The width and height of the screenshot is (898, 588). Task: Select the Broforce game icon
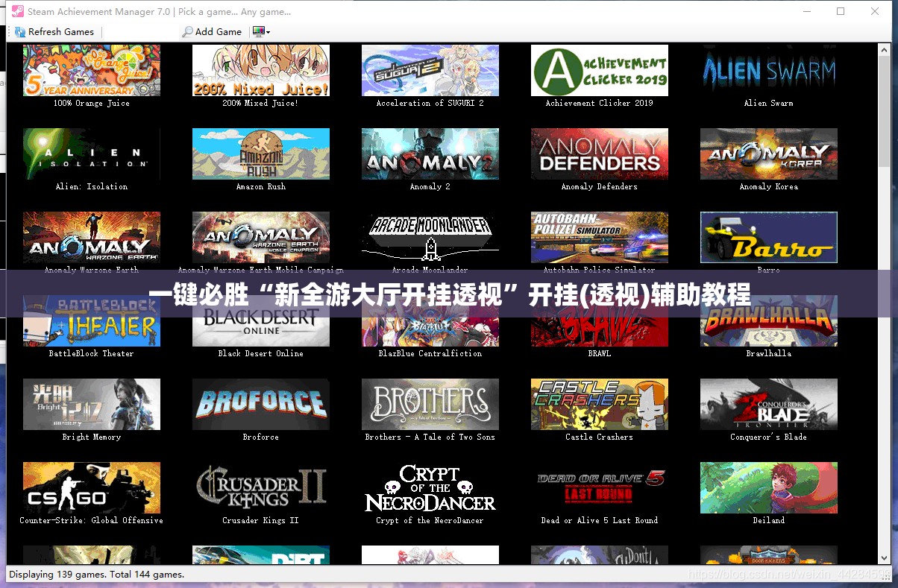coord(261,404)
